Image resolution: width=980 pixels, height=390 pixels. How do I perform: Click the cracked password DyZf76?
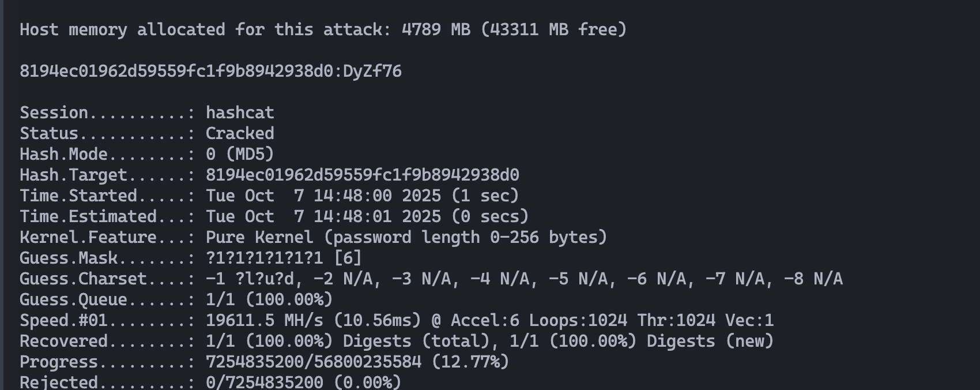(372, 71)
